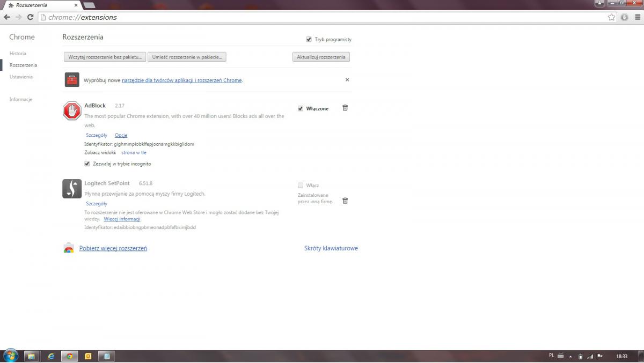Click the Logitech SetPoint extension icon

(x=72, y=189)
